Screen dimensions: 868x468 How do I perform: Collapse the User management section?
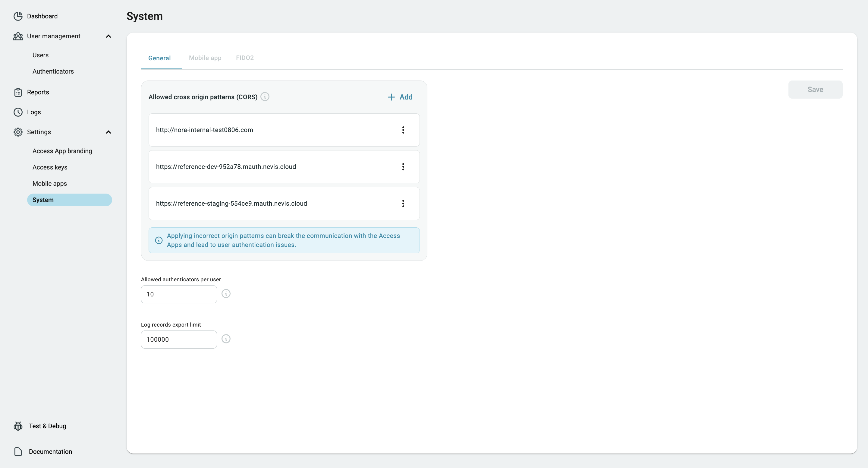pyautogui.click(x=108, y=36)
